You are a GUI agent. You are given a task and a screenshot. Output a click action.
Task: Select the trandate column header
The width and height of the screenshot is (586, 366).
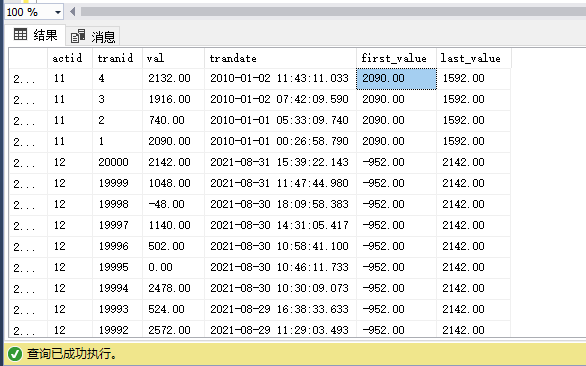(x=280, y=58)
